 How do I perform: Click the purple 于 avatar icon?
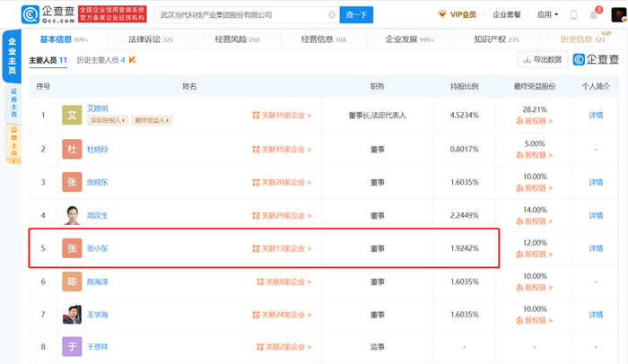tap(73, 346)
